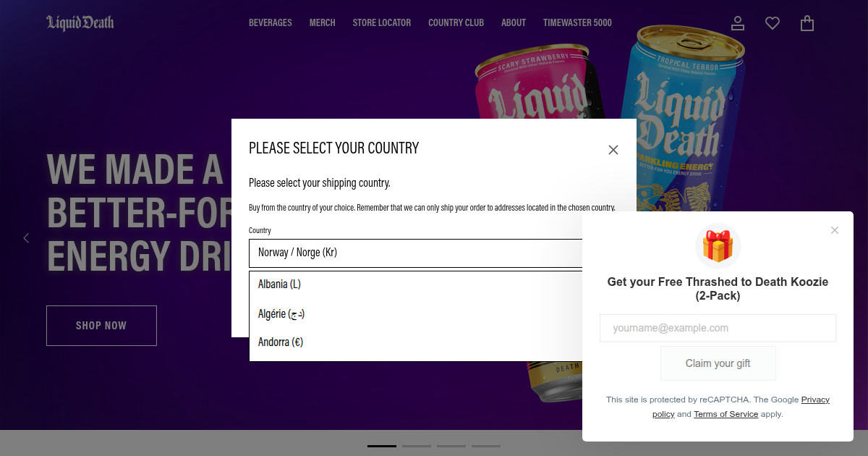The image size is (868, 456).
Task: Click the gift box icon
Action: pyautogui.click(x=718, y=247)
